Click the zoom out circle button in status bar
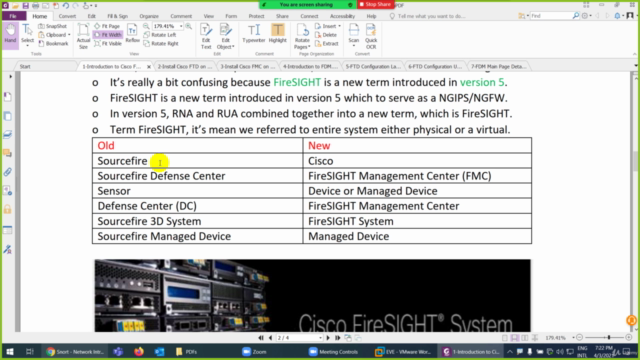 [x=580, y=338]
